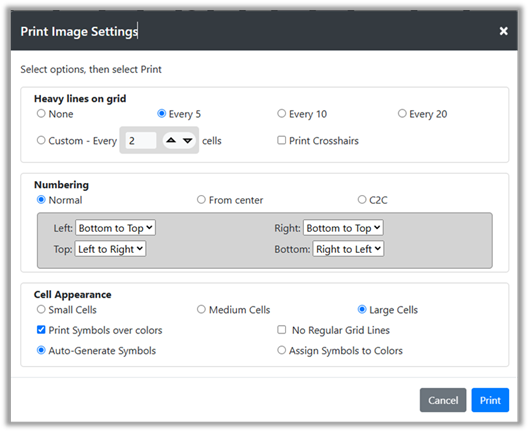Tick the No Regular Grid Lines checkbox
This screenshot has width=529, height=432.
click(281, 329)
